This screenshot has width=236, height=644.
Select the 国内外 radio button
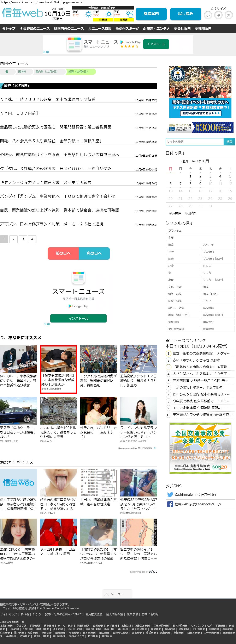[x=186, y=213]
